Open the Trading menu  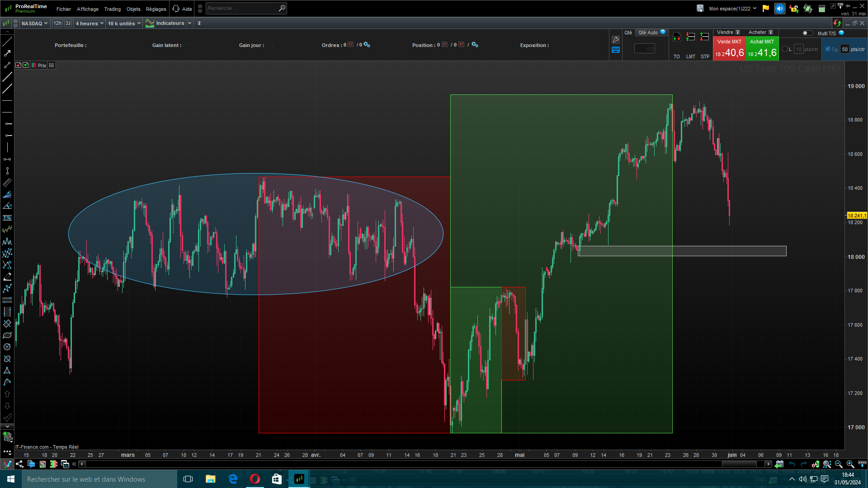point(112,9)
